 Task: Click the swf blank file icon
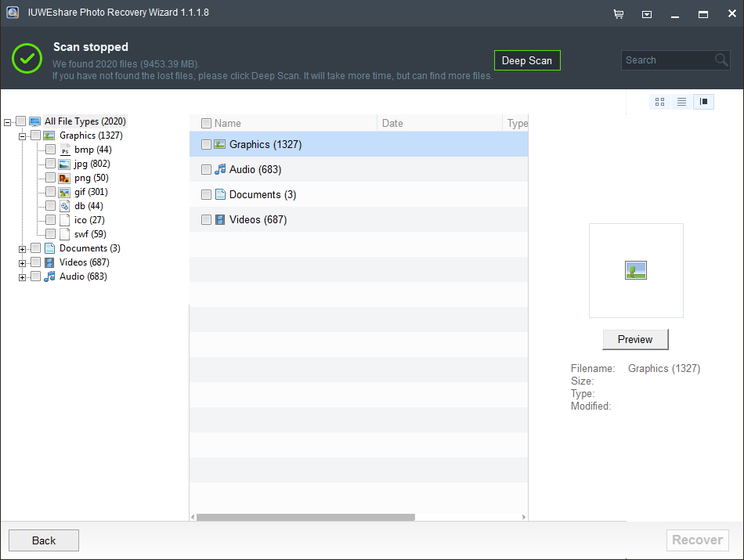[64, 234]
